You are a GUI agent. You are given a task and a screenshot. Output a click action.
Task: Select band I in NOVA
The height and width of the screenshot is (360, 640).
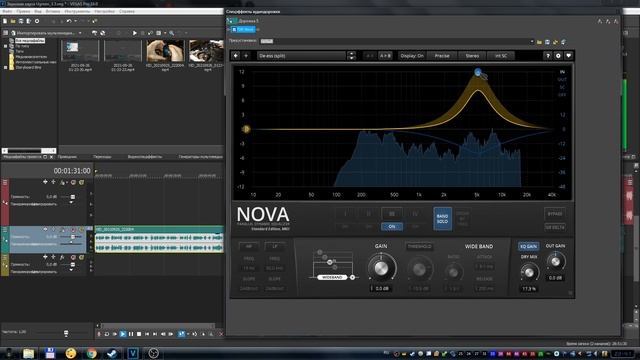[345, 214]
